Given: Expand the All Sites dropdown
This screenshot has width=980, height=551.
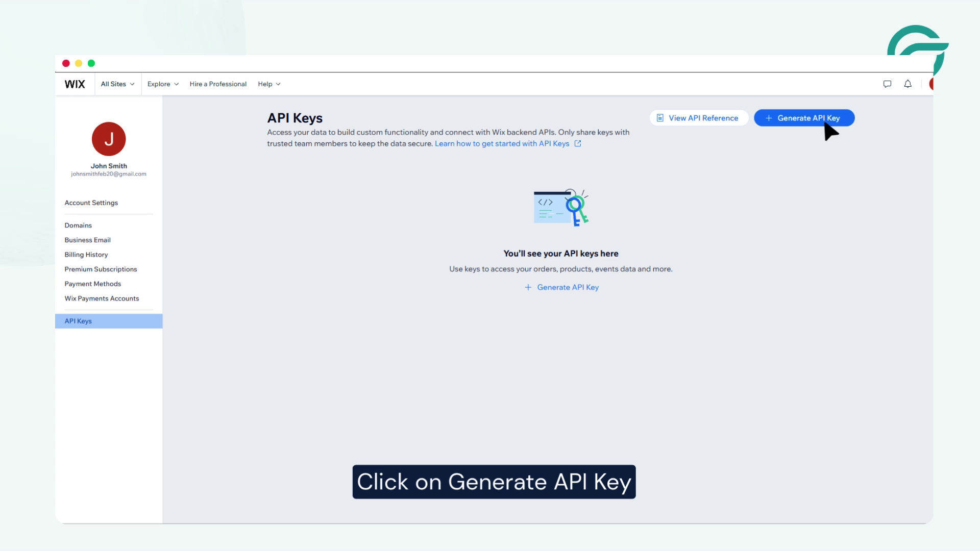Looking at the screenshot, I should 117,84.
